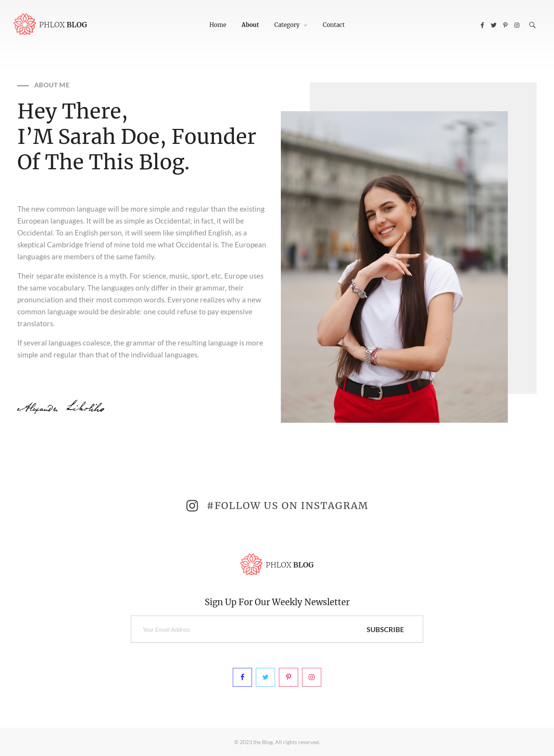Open the Contact menu item

[334, 25]
